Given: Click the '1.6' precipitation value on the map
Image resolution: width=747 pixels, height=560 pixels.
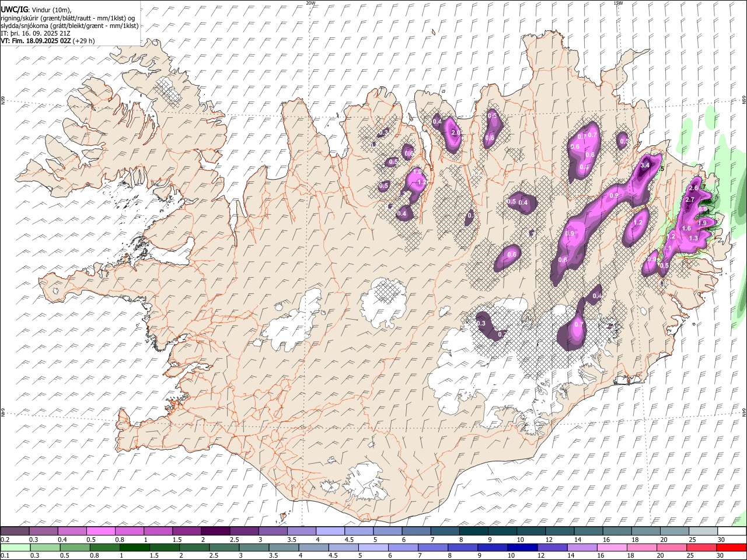Looking at the screenshot, I should tap(686, 229).
